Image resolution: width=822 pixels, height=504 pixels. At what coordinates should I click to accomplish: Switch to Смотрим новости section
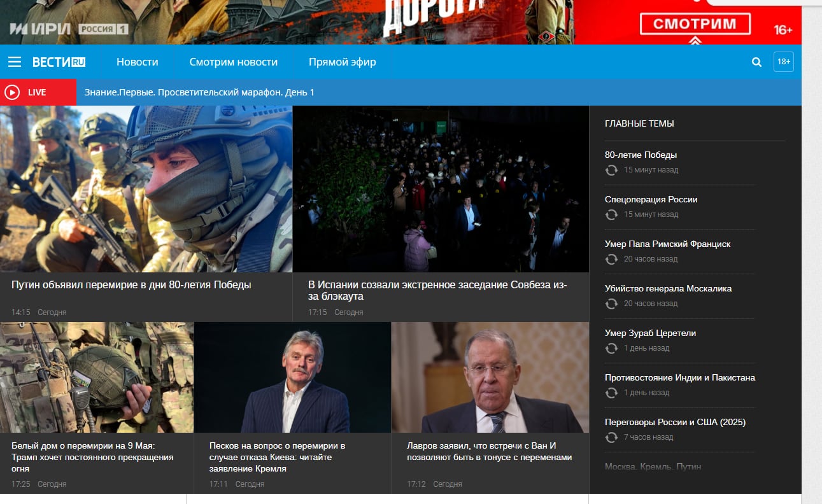click(x=233, y=62)
